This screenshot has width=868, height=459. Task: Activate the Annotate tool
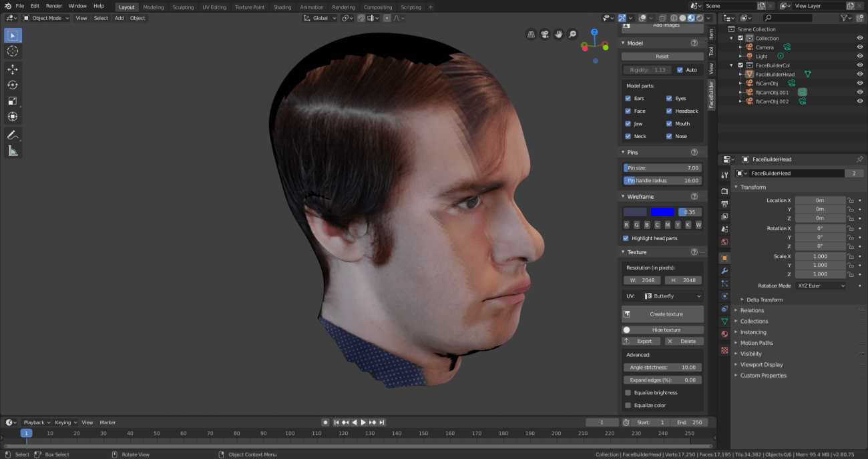[x=13, y=135]
